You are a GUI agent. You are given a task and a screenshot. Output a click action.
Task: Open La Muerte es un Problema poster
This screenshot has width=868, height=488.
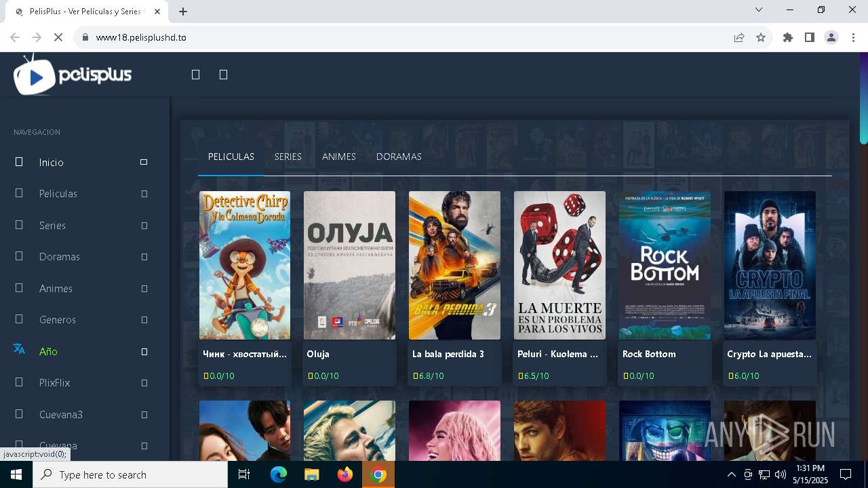(x=559, y=265)
